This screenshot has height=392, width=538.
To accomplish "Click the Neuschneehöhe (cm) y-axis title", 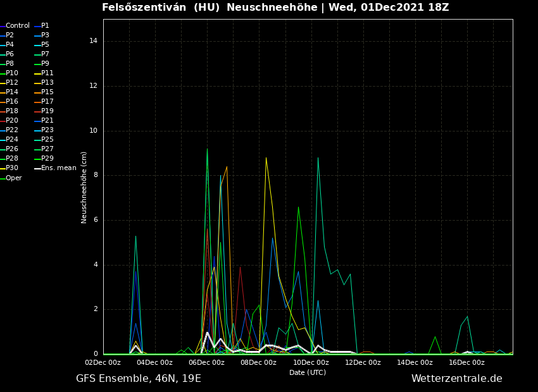I will click(x=84, y=187).
